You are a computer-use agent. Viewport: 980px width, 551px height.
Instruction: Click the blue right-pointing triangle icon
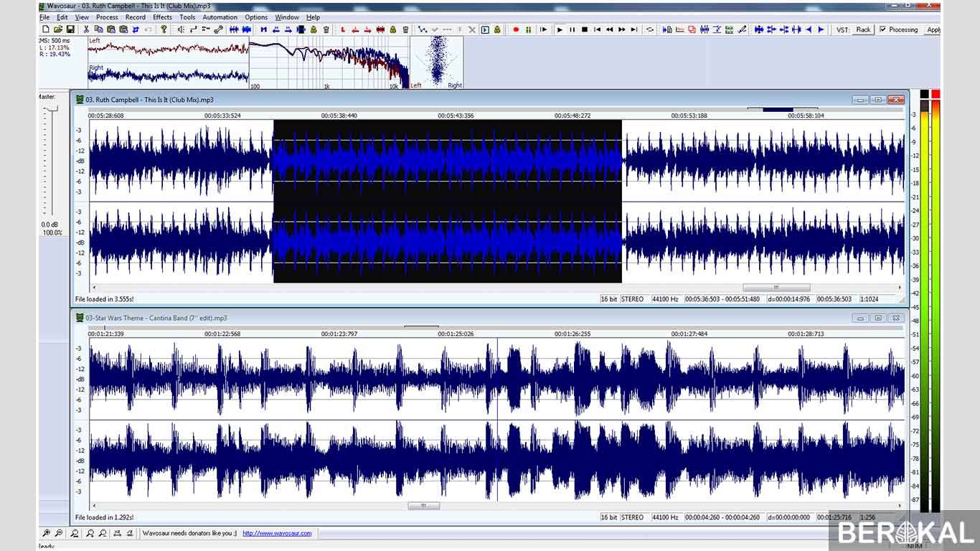821,29
